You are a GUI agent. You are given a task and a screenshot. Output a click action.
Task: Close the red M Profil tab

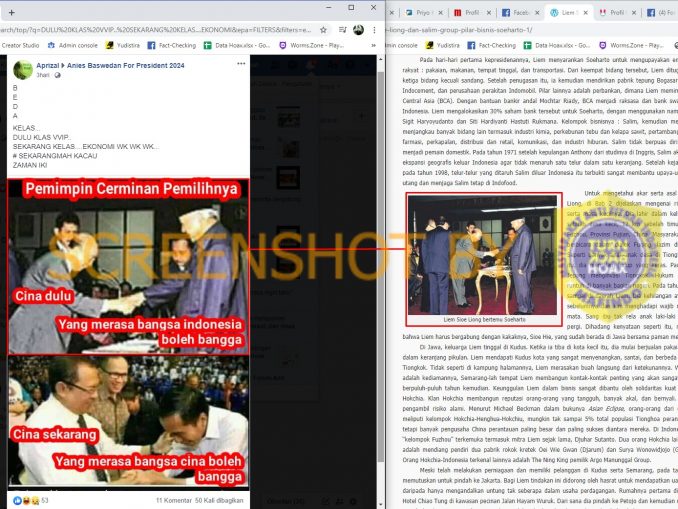489,13
